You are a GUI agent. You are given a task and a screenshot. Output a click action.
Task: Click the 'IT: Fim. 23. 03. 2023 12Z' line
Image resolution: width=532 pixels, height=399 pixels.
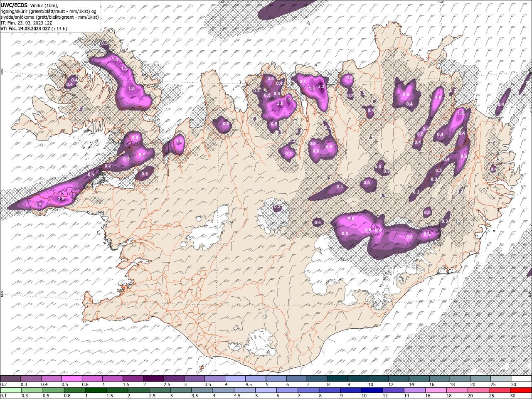(x=26, y=23)
